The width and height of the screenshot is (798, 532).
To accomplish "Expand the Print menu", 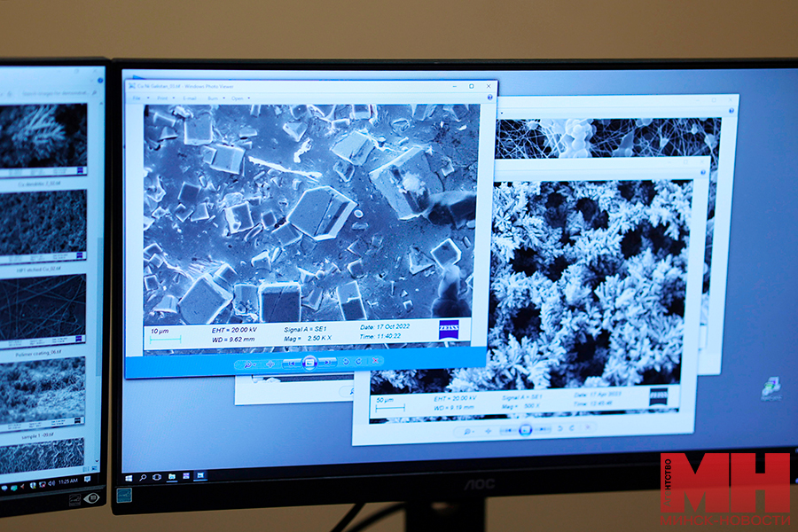I will [163, 98].
